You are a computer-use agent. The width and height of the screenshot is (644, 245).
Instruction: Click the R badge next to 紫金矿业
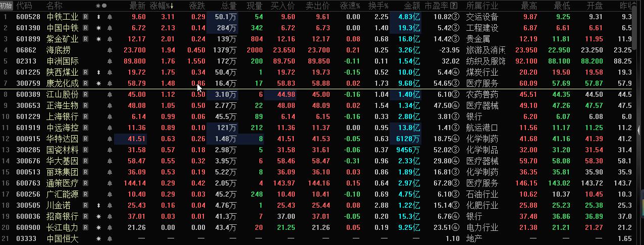pos(85,39)
